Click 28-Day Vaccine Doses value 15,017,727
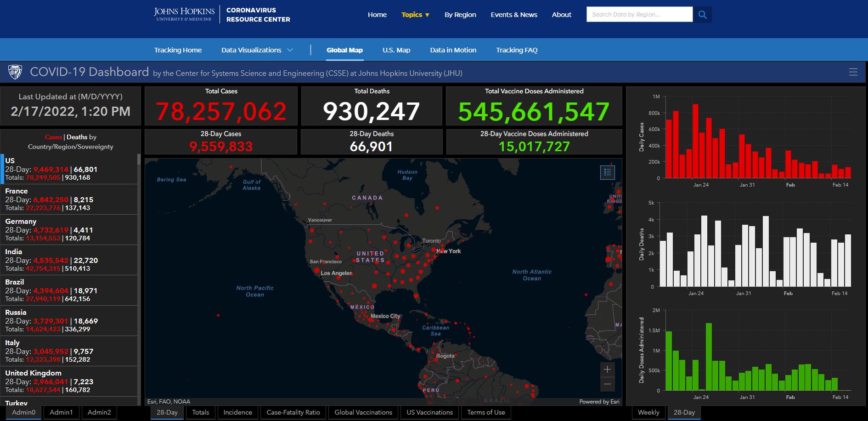 point(534,147)
